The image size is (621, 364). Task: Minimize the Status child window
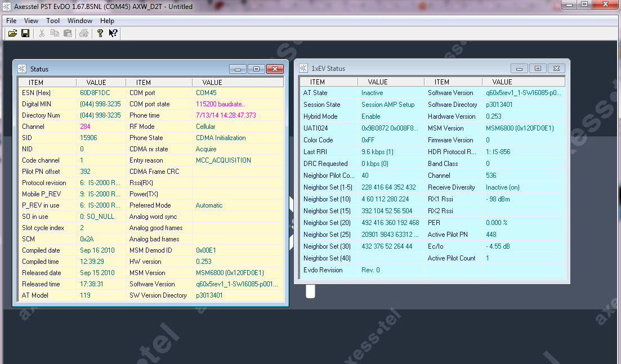[238, 69]
